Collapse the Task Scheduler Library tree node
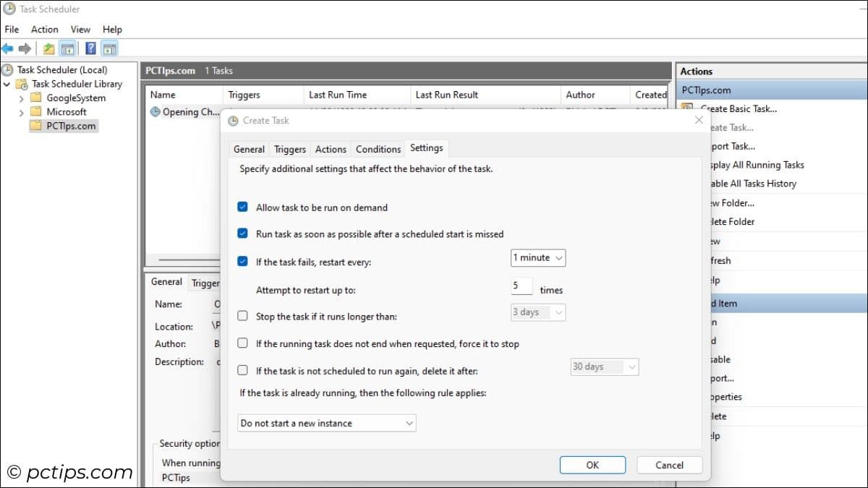This screenshot has width=868, height=488. click(x=7, y=83)
